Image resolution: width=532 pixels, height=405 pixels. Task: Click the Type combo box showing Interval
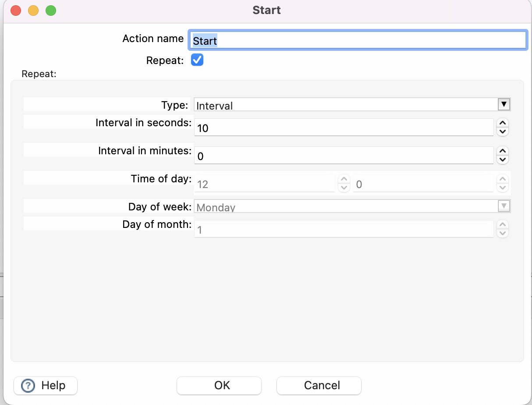[x=345, y=105]
